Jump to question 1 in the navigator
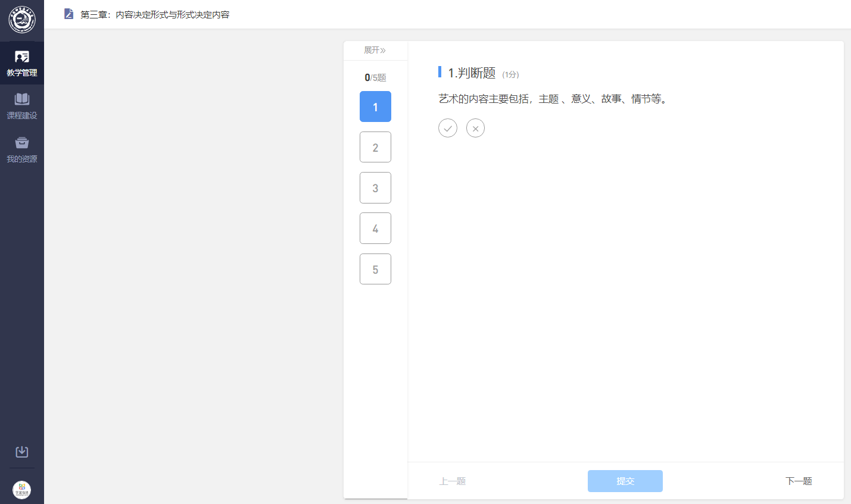 [x=375, y=107]
